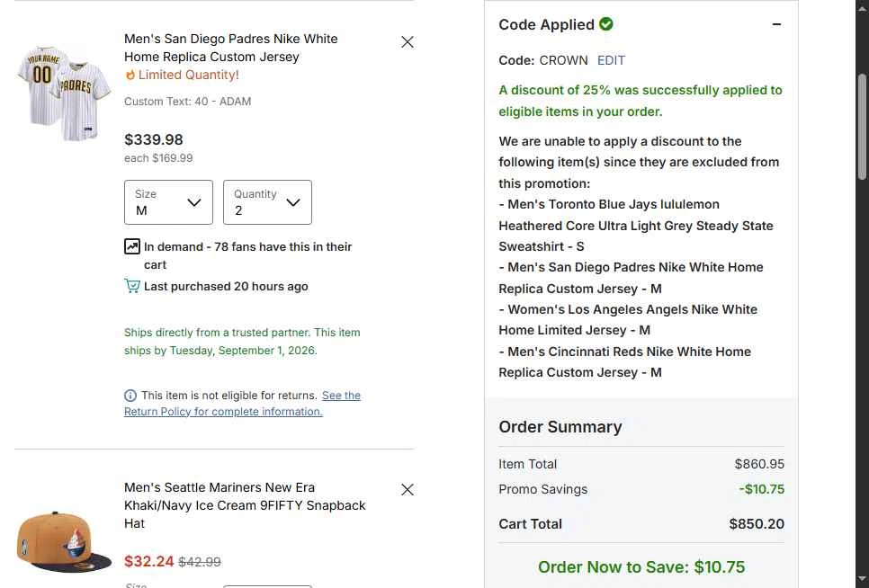Open the Mariners Ice Cream hat image

[64, 541]
